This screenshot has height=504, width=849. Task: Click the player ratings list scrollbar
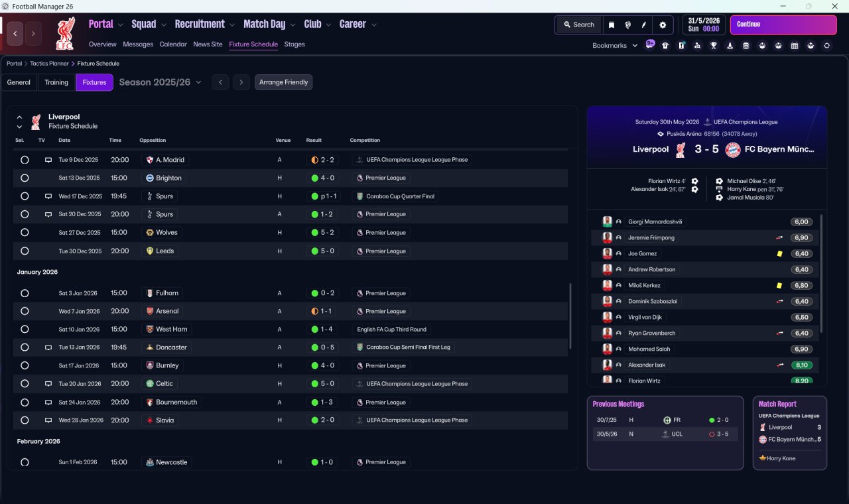click(822, 273)
